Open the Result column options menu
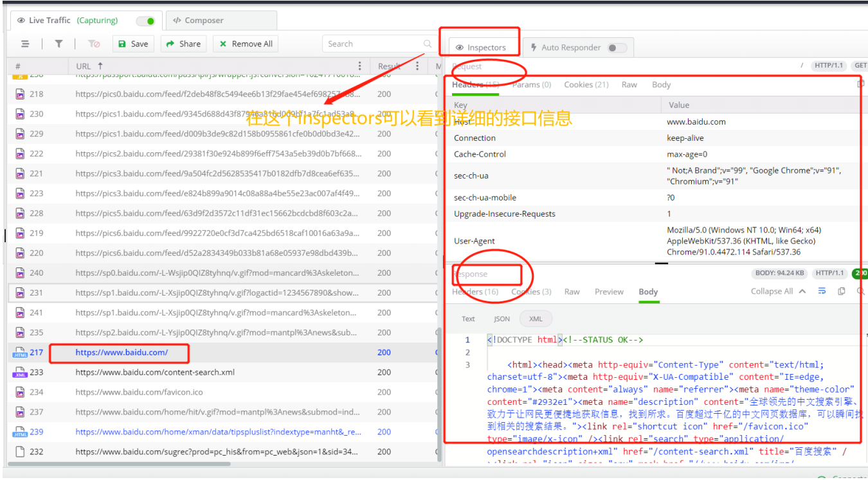 coord(417,66)
